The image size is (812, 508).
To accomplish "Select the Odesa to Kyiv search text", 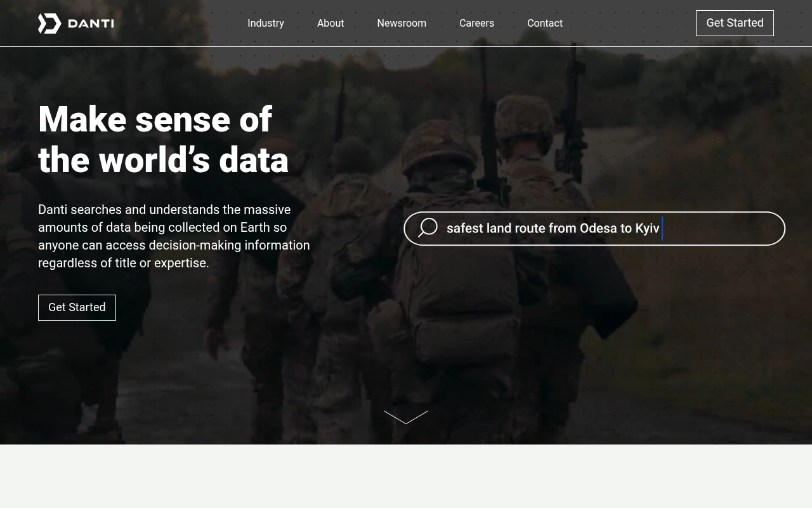I will [553, 229].
